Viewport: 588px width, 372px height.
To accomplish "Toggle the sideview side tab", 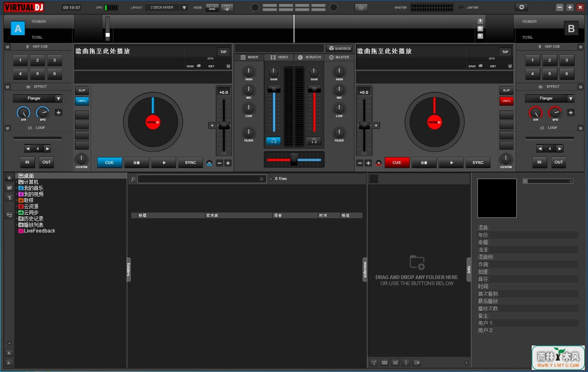I will 365,270.
